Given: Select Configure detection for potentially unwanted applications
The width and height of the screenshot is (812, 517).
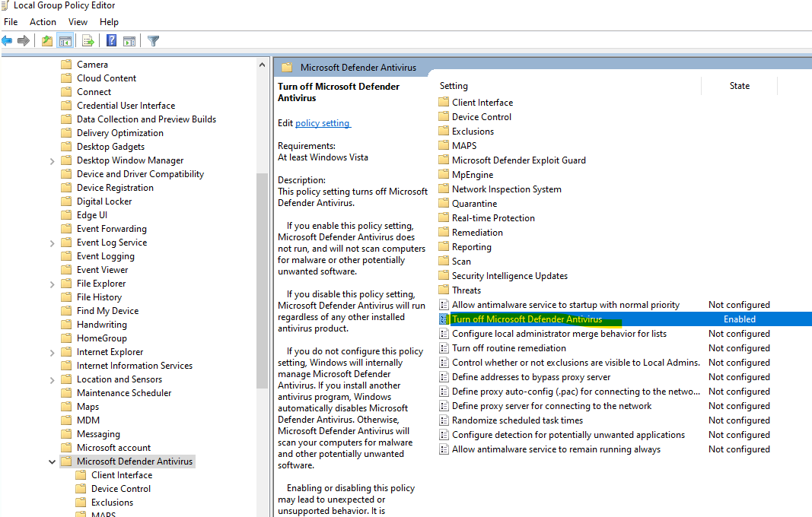Looking at the screenshot, I should coord(568,435).
